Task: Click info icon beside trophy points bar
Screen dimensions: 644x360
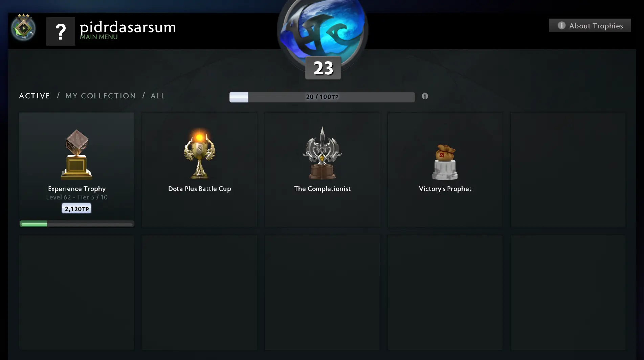Action: click(425, 96)
